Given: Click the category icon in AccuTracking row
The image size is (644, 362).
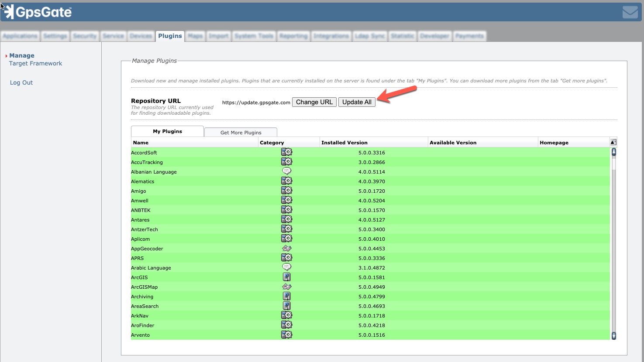Looking at the screenshot, I should pyautogui.click(x=286, y=162).
